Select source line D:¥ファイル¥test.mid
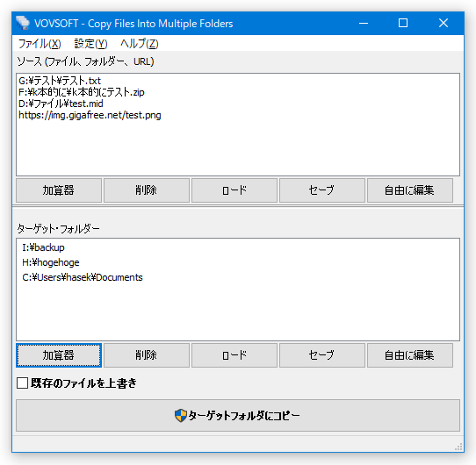476x465 pixels. point(61,104)
